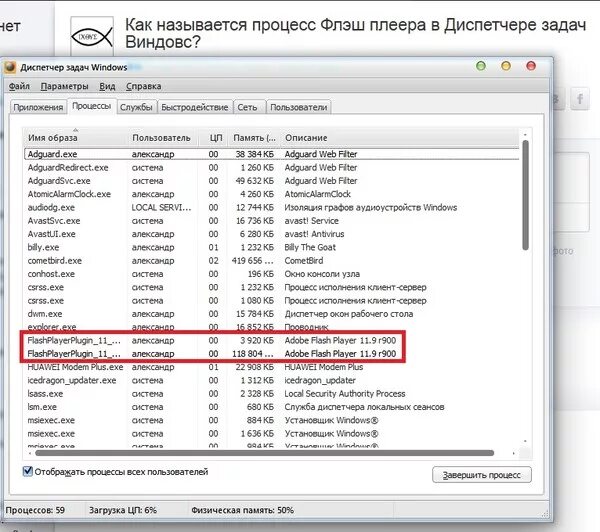Click the LOCAL SERVI... user cell
This screenshot has width=600, height=532.
click(161, 207)
